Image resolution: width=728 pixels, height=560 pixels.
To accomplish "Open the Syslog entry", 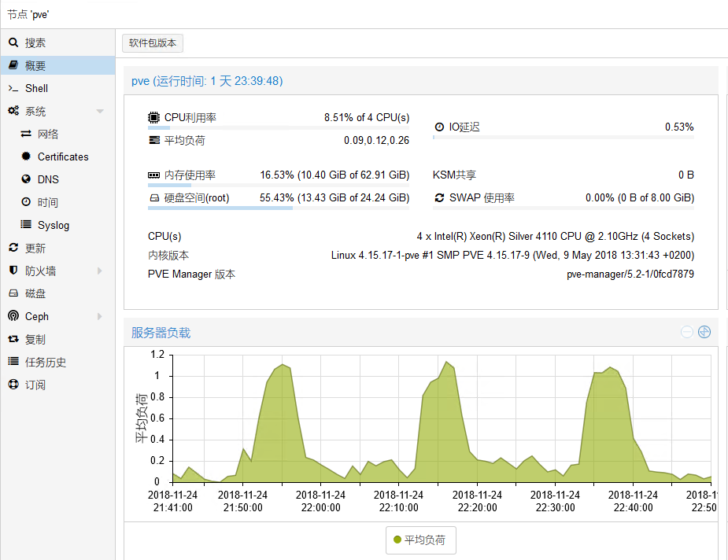I will tap(54, 225).
